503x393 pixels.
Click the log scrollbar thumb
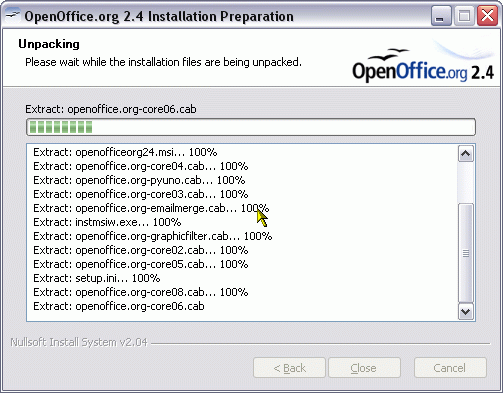[465, 253]
